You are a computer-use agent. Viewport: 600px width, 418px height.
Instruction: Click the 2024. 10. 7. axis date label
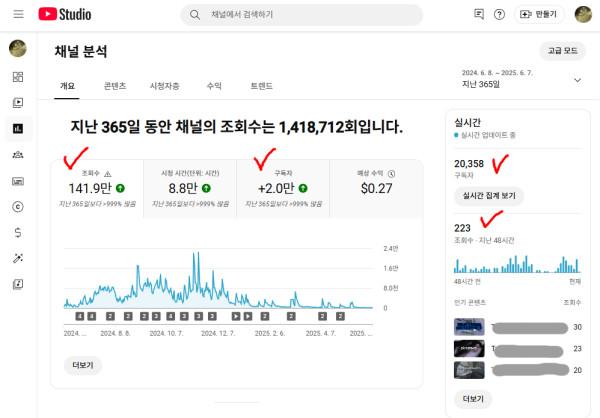(x=166, y=333)
